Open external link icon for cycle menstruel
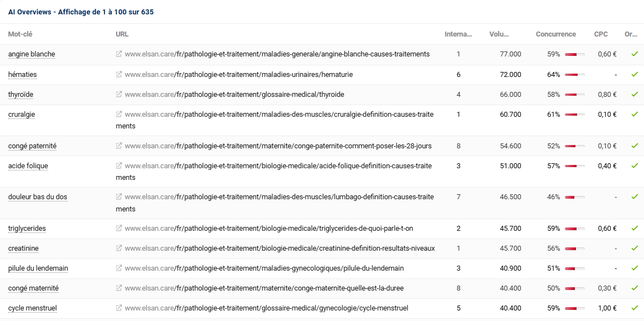Screen dimensions: 644x321 pos(119,308)
